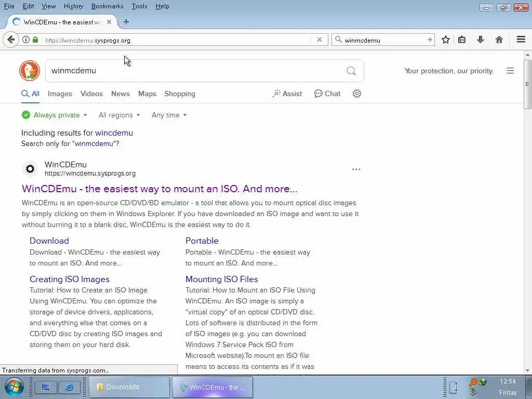
Task: Switch to the Shopping results tab
Action: pos(180,94)
